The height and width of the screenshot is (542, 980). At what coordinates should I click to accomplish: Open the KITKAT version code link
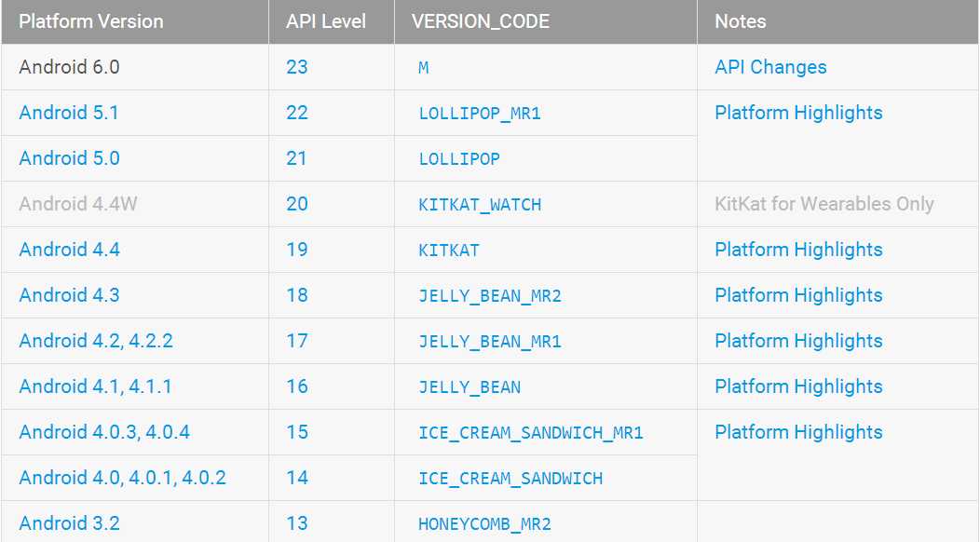[449, 251]
